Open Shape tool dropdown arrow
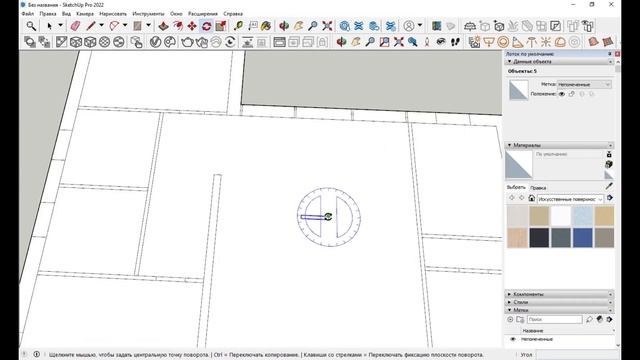 click(148, 26)
